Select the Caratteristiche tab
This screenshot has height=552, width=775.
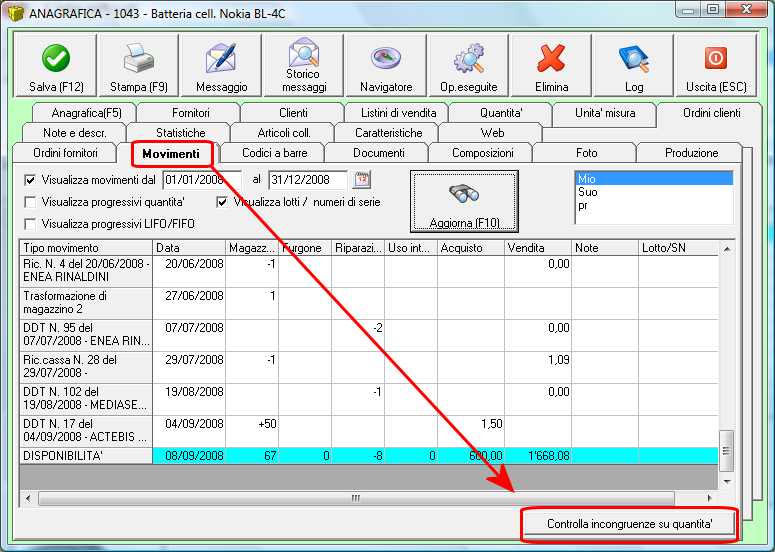point(388,132)
